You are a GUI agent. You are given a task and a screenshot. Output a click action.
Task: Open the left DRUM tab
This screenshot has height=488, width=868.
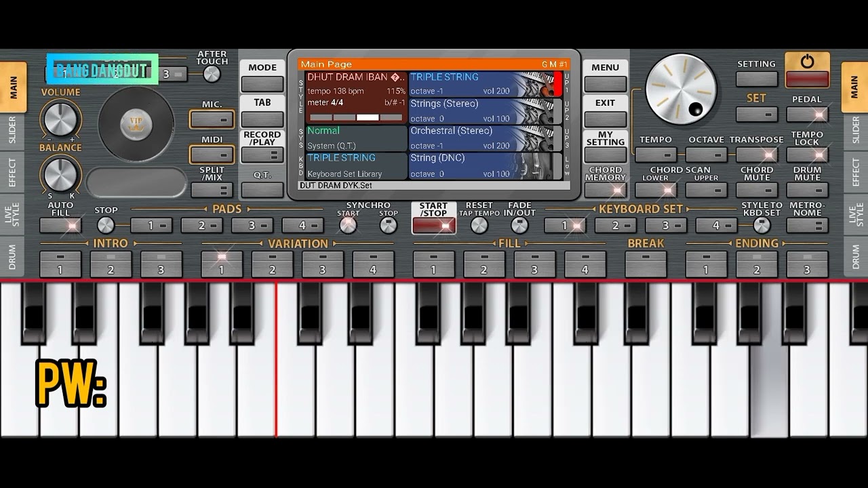tap(13, 257)
